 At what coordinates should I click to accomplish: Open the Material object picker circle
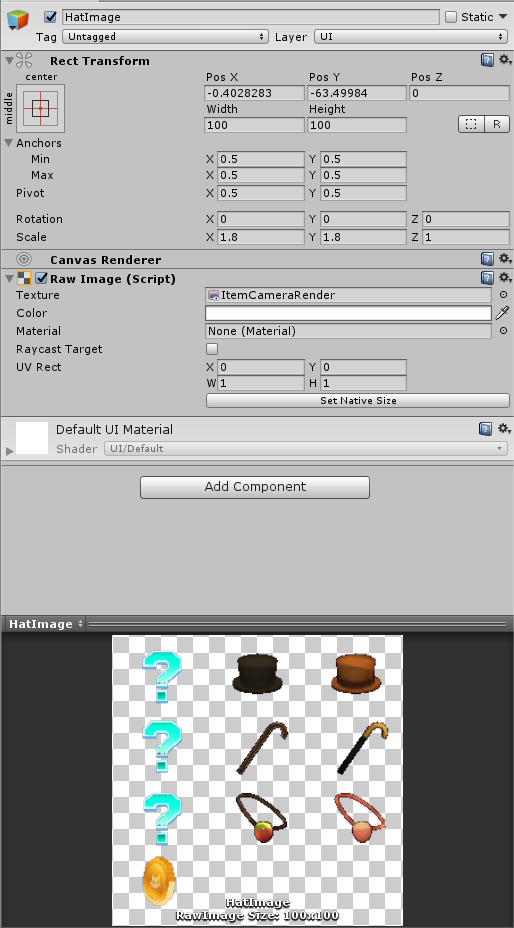click(x=503, y=331)
